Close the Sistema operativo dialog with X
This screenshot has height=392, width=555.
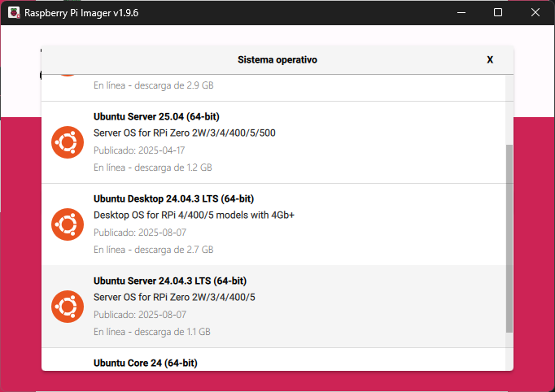[490, 60]
